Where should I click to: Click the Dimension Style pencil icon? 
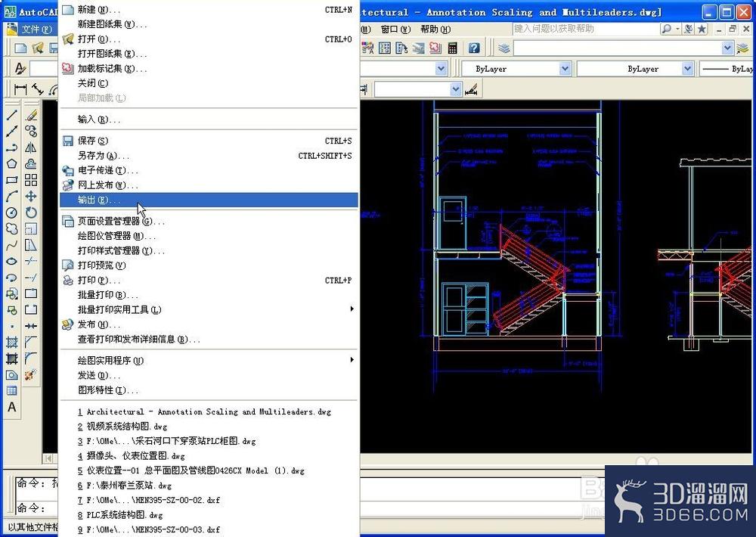(x=471, y=89)
